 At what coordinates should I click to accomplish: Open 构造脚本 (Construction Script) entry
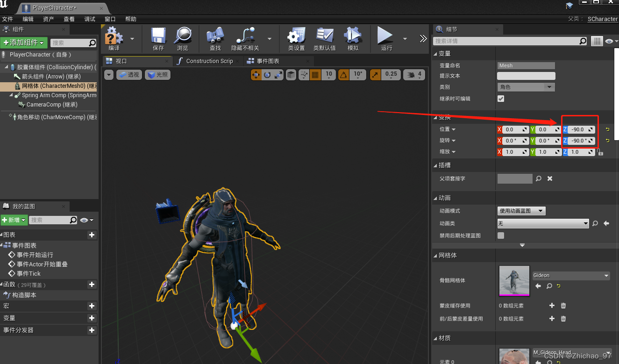24,295
